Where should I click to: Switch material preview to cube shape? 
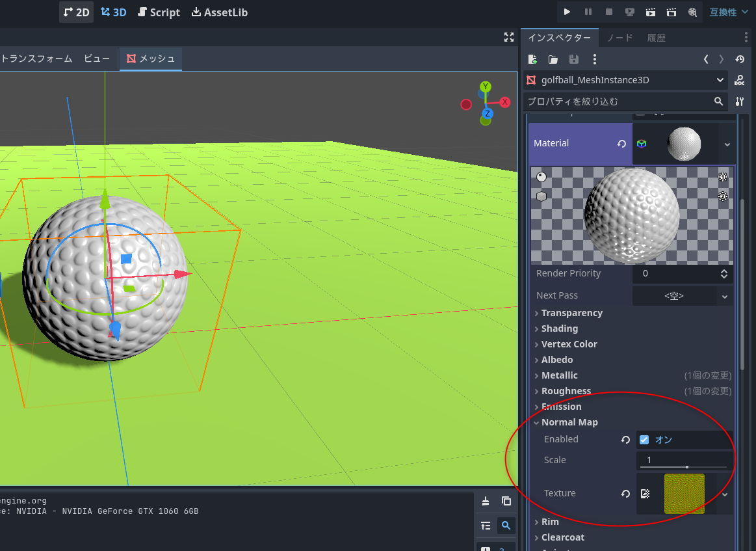[x=541, y=196]
